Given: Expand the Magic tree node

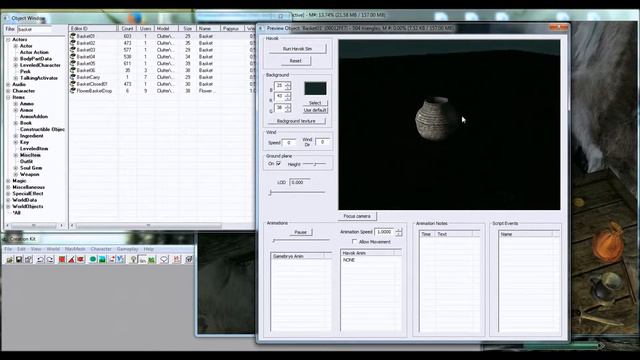Looking at the screenshot, I should pos(8,180).
